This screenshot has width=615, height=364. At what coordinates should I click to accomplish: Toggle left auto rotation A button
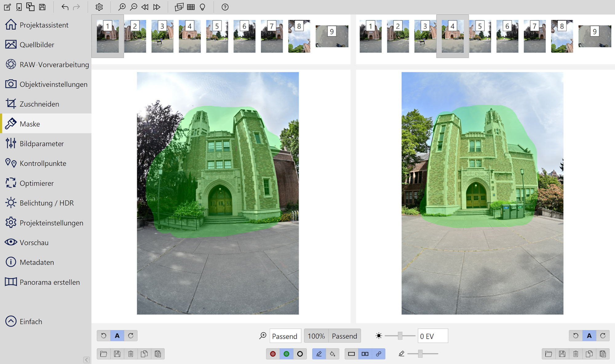(x=117, y=336)
